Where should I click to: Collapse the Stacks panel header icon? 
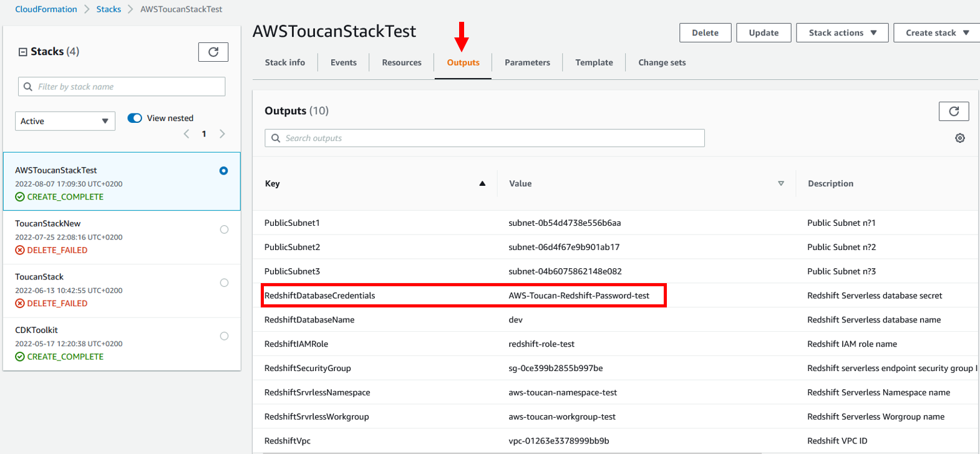point(23,52)
